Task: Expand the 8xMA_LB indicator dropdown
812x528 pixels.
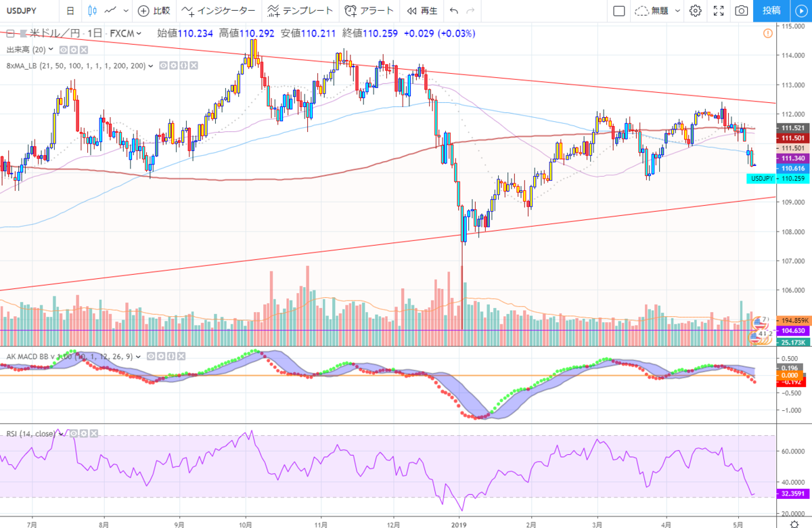Action: [x=152, y=66]
